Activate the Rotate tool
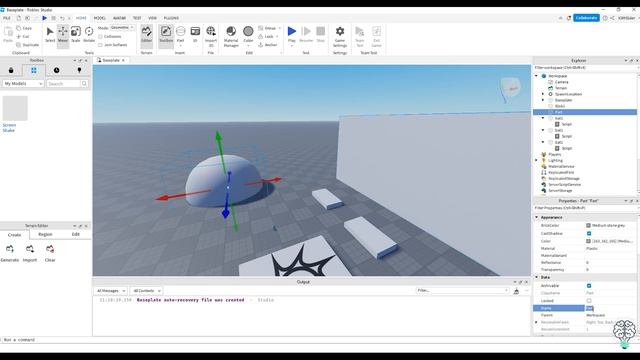Screen dimensions: 640x360 coord(89,34)
